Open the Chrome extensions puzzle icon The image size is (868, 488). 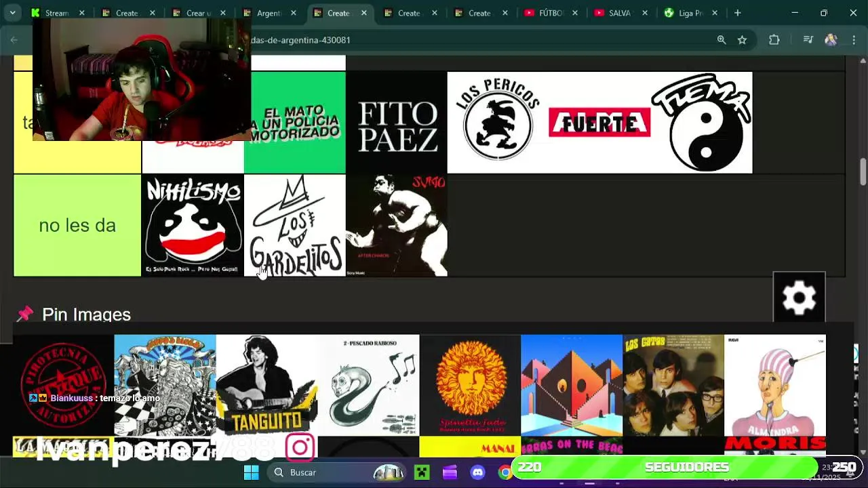tap(774, 40)
